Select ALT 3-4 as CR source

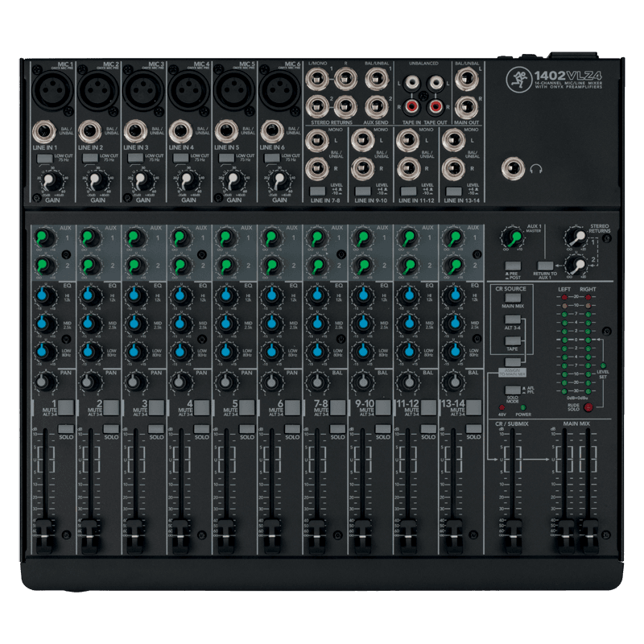coord(513,320)
